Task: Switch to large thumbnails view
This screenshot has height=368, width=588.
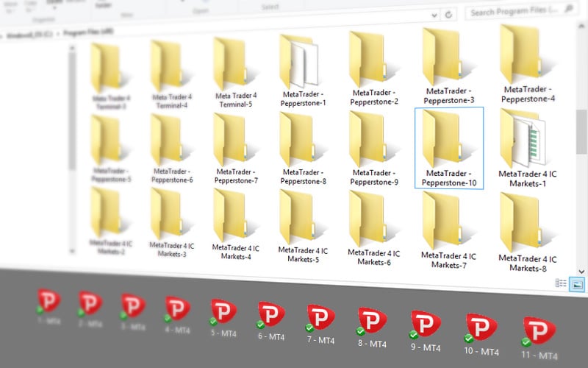Action: pyautogui.click(x=577, y=284)
